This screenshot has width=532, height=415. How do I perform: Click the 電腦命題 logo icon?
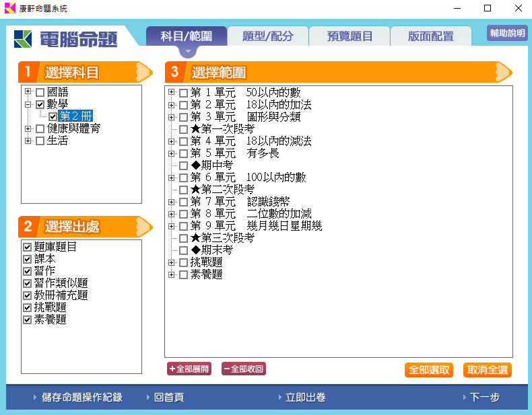[x=23, y=38]
